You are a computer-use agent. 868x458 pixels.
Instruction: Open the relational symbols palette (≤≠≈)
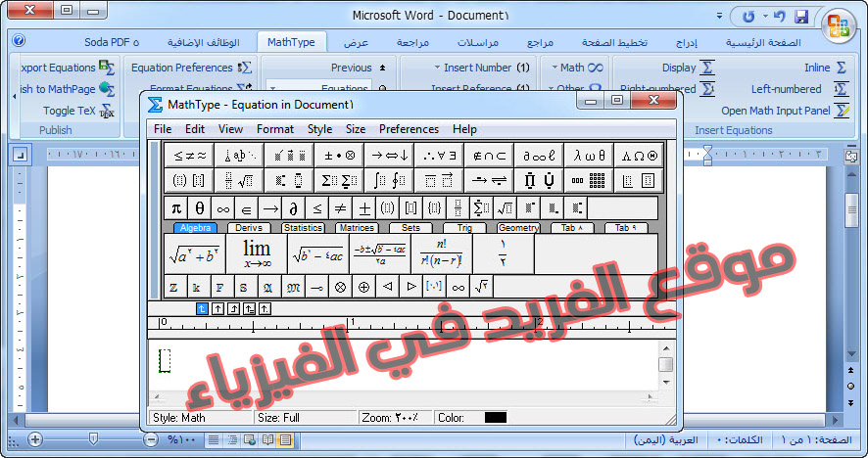(x=189, y=156)
